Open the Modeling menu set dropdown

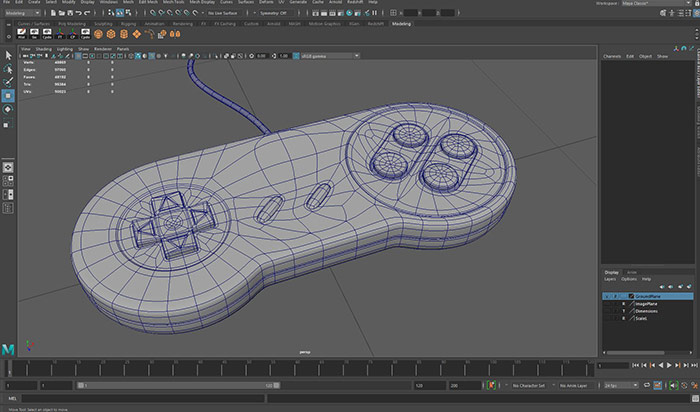(22, 13)
